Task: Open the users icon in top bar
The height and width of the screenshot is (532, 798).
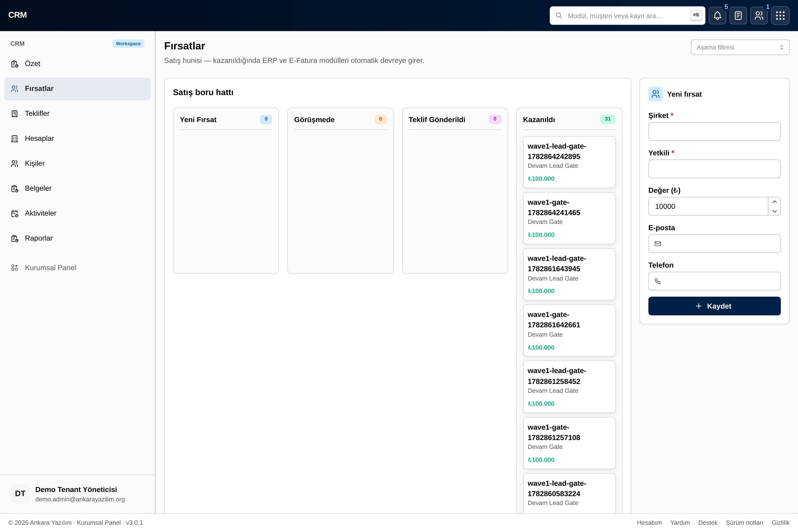Action: tap(759, 16)
